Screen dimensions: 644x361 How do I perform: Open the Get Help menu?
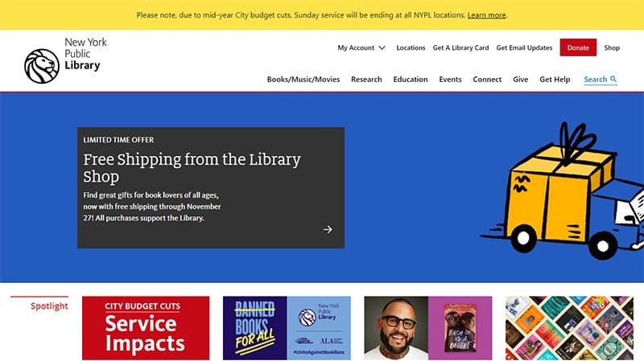(555, 79)
